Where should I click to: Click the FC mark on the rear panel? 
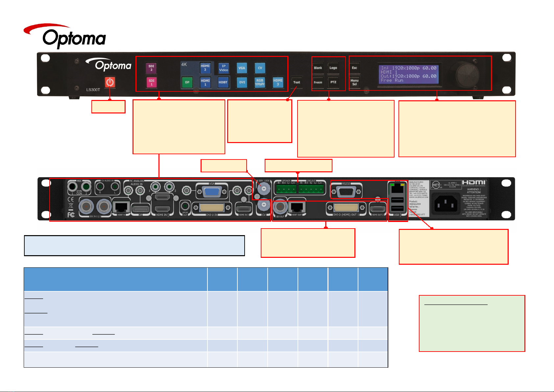71,215
